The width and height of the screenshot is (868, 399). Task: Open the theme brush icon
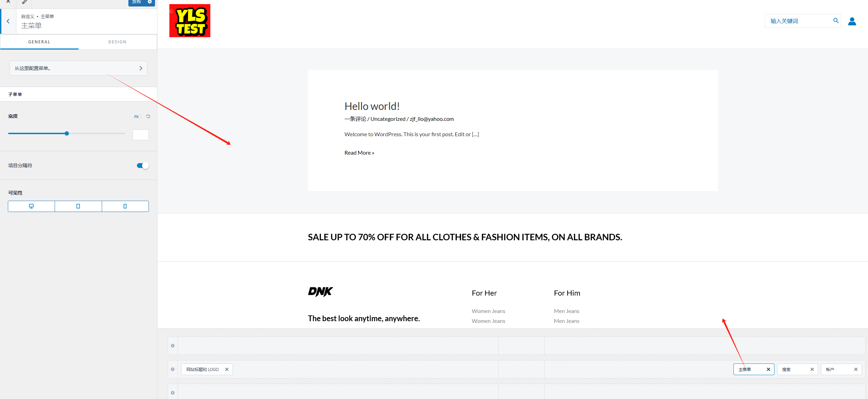pos(24,2)
